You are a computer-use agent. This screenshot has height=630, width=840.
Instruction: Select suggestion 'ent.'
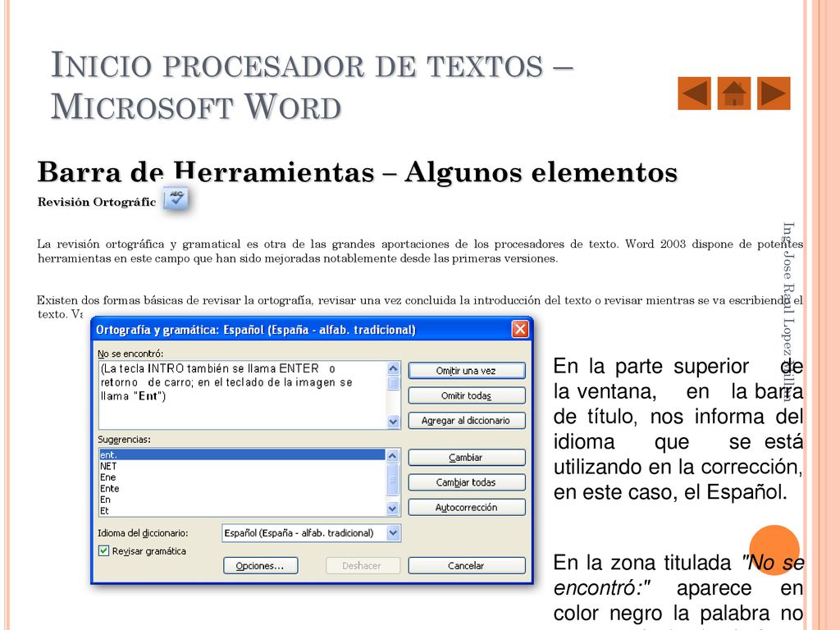point(242,454)
